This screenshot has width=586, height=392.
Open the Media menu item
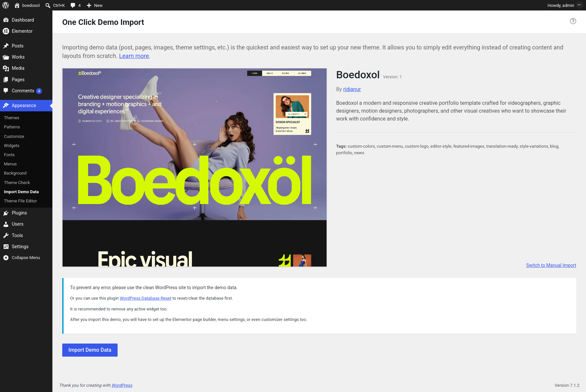tap(26, 68)
